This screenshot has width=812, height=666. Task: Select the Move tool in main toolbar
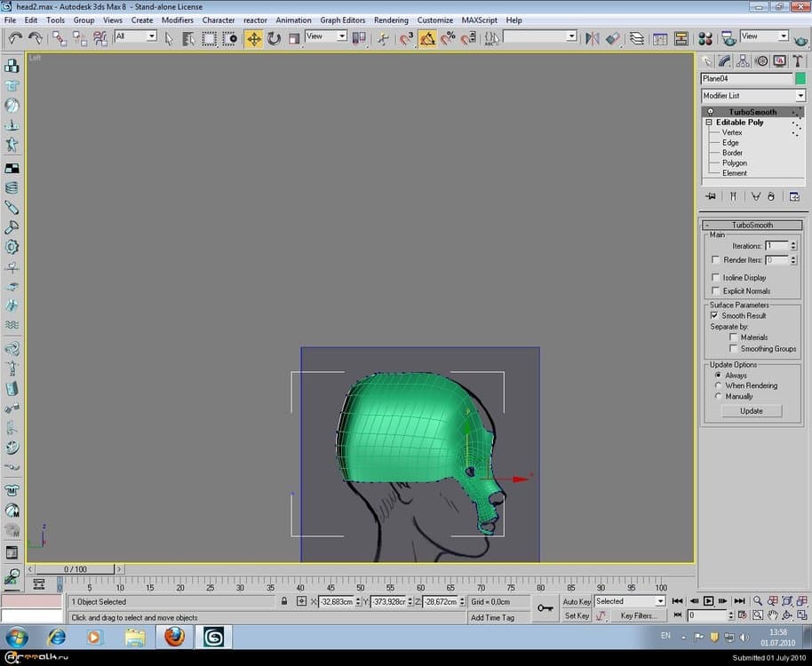pos(254,38)
